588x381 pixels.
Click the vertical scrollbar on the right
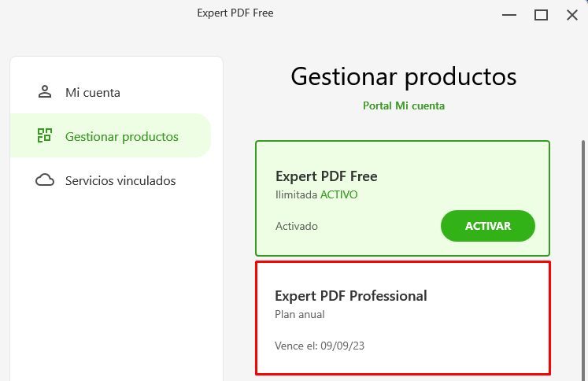[x=583, y=261]
